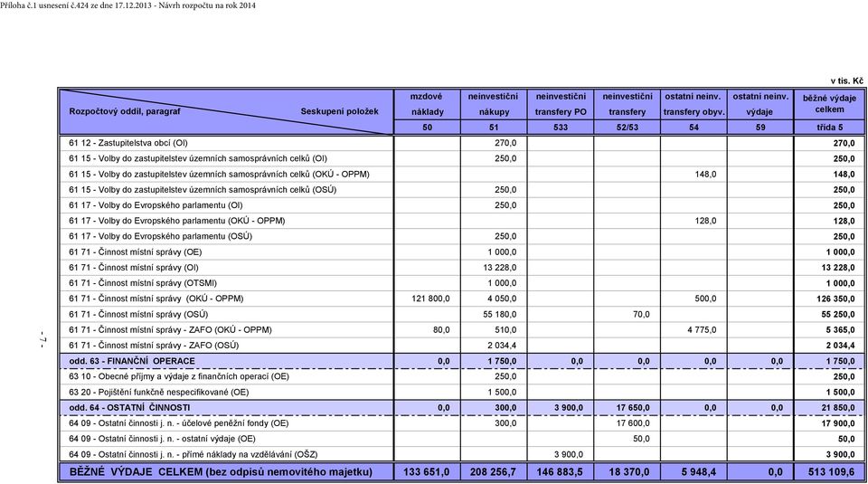The image size is (868, 484).
Task: Click the value '70,0' in neinvestiční transfery
Action: 641,314
